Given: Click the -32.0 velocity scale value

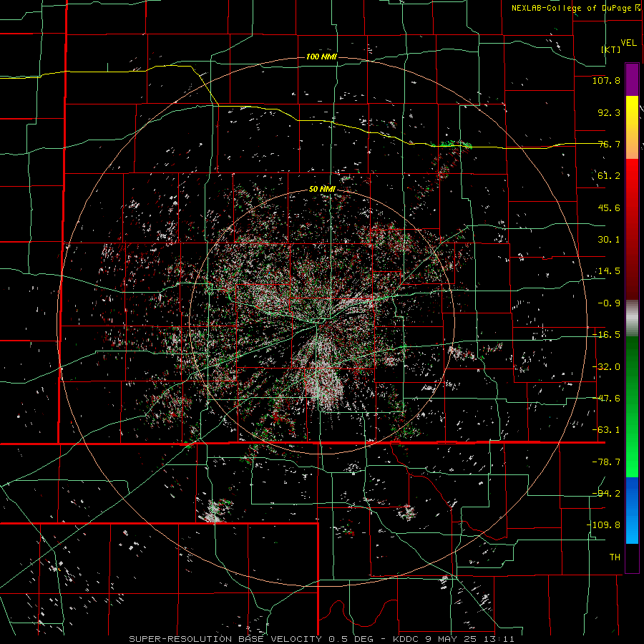Looking at the screenshot, I should tap(606, 367).
